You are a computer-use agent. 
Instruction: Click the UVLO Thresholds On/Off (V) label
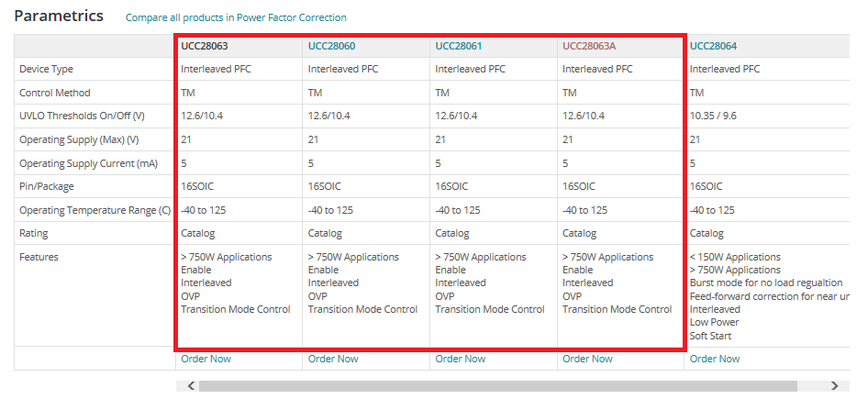(x=82, y=116)
